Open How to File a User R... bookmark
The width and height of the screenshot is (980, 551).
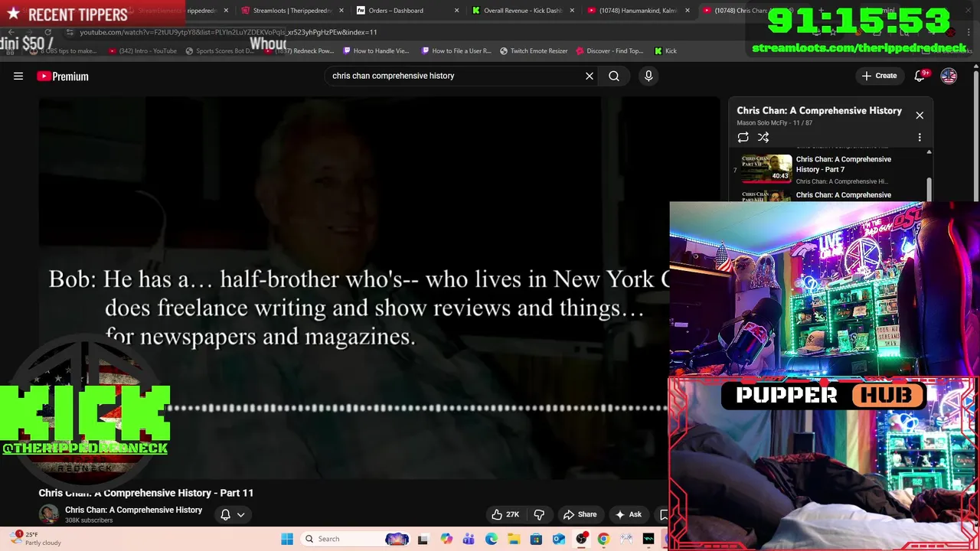(x=456, y=51)
